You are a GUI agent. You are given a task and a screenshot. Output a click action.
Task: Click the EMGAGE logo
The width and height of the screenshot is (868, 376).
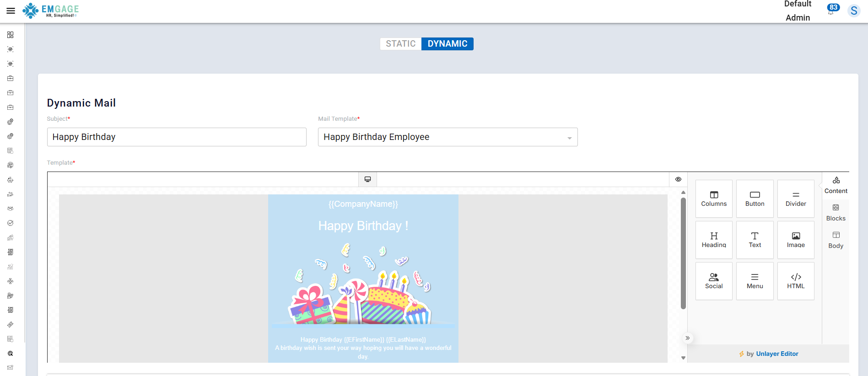tap(51, 11)
